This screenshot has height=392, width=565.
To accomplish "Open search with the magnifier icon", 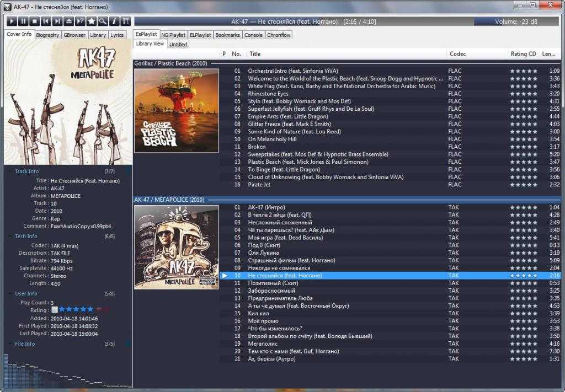I will pos(103,21).
